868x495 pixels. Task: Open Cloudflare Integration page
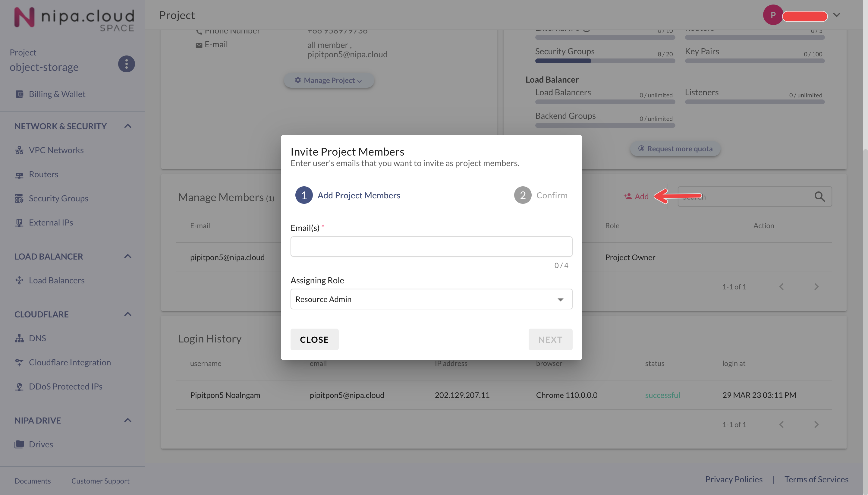tap(70, 362)
